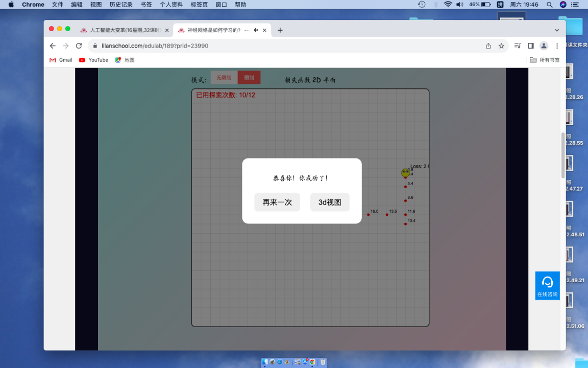This screenshot has height=368, width=588.
Task: Click the red point labeled 11.6
Action: point(405,215)
